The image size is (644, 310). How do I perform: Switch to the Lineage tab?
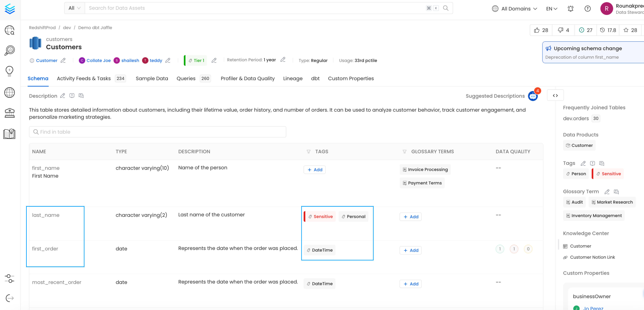[x=293, y=78]
